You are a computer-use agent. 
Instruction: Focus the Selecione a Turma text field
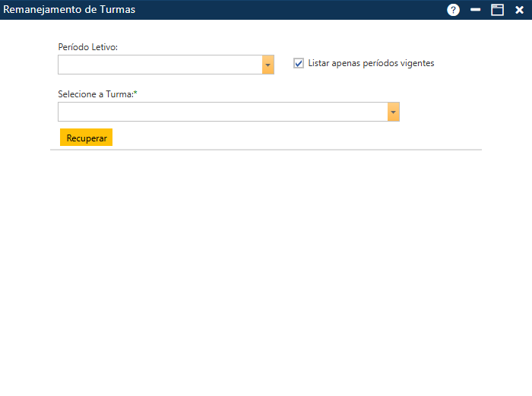[222, 112]
